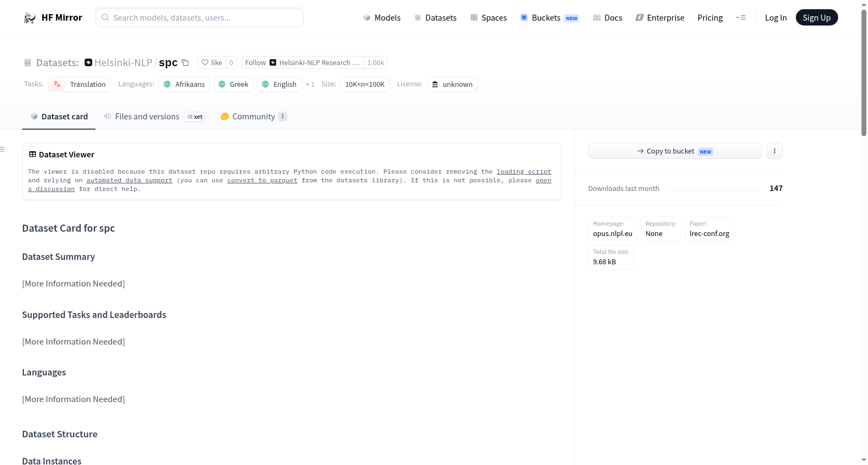Select the 10K<n<100K size tag
The image size is (868, 465).
[365, 84]
